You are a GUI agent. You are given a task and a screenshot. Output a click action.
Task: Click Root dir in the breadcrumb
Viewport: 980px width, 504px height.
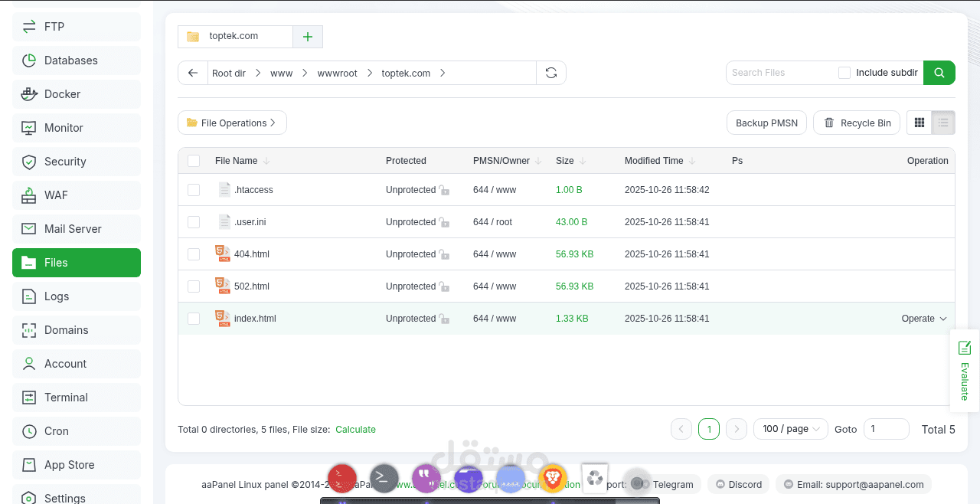(229, 74)
